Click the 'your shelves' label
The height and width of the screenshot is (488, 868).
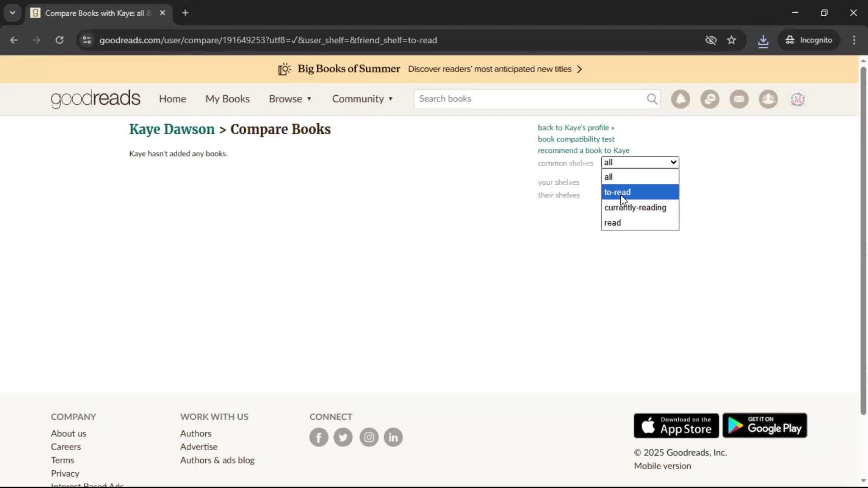pyautogui.click(x=558, y=183)
